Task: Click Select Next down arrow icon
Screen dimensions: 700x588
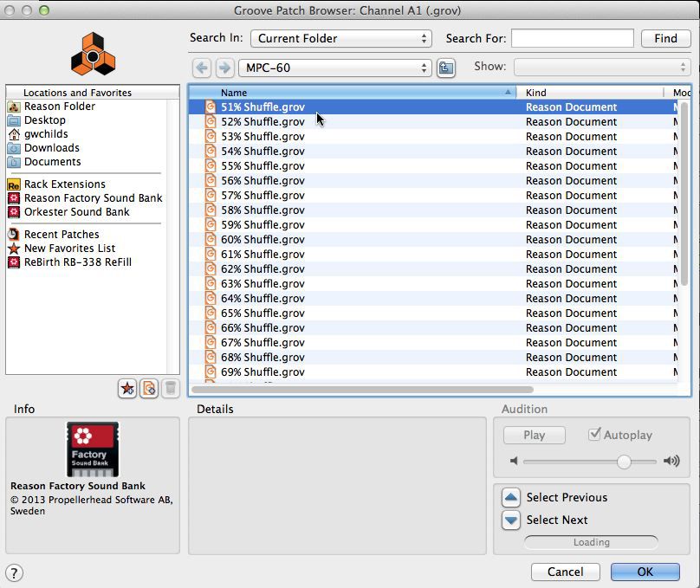Action: [x=511, y=520]
